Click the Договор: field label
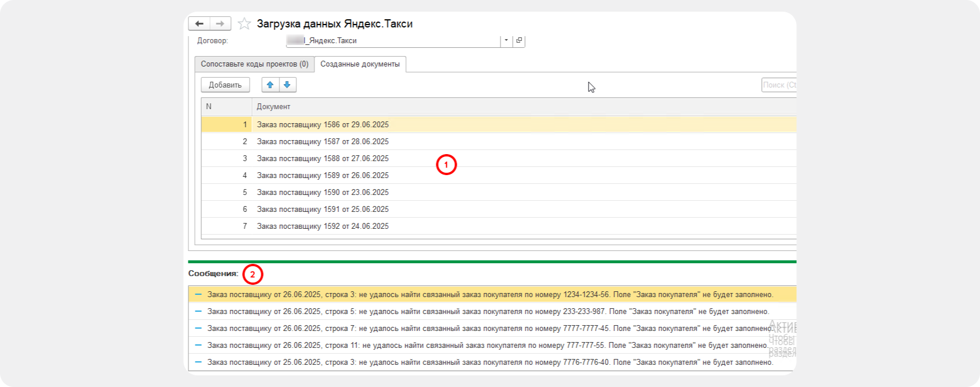Image resolution: width=980 pixels, height=387 pixels. (212, 40)
